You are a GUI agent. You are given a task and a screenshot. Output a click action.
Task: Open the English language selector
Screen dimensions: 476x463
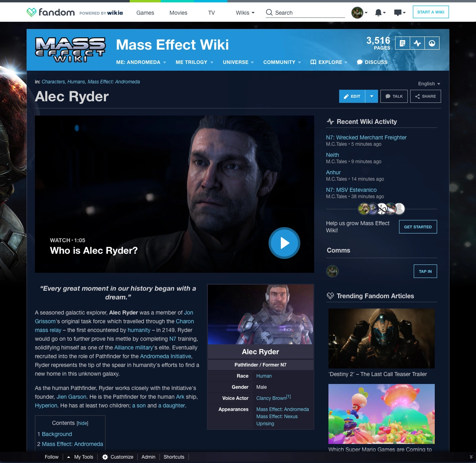click(428, 84)
